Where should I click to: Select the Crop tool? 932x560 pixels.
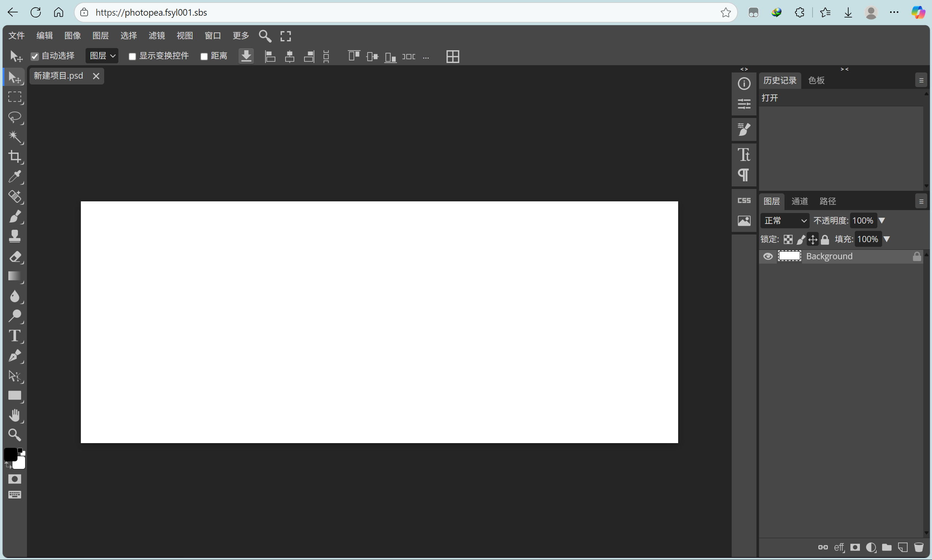15,157
